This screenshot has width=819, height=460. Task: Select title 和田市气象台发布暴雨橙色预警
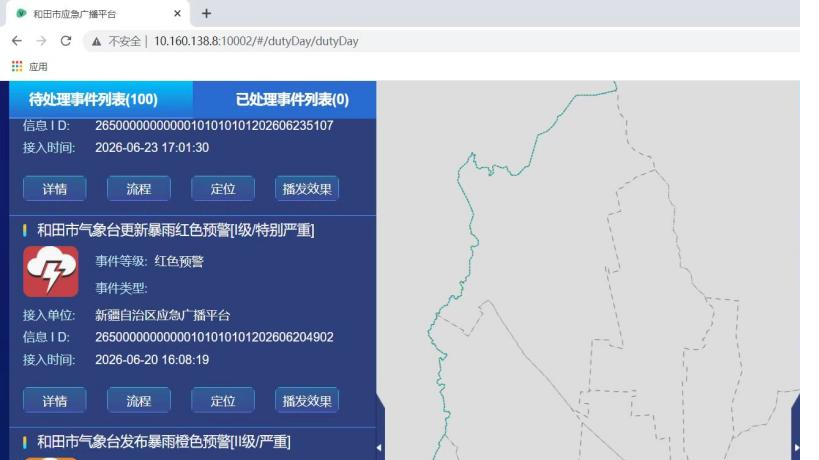point(163,442)
